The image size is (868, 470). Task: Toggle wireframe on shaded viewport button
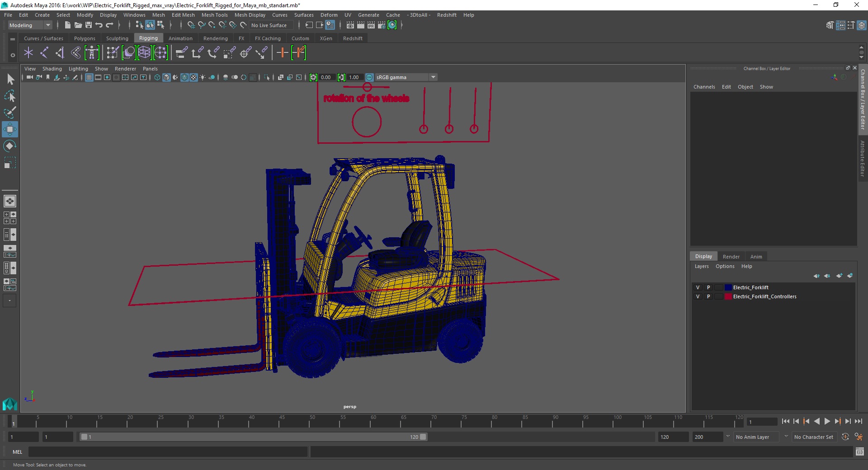pos(184,77)
